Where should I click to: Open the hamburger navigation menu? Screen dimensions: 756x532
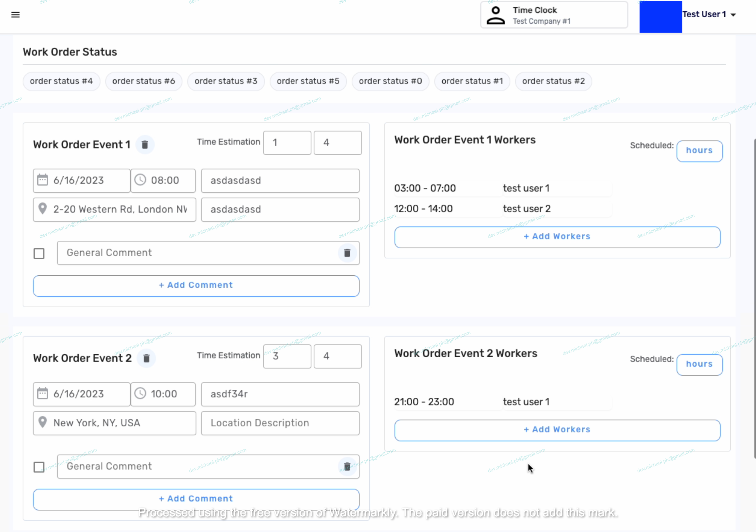(15, 15)
